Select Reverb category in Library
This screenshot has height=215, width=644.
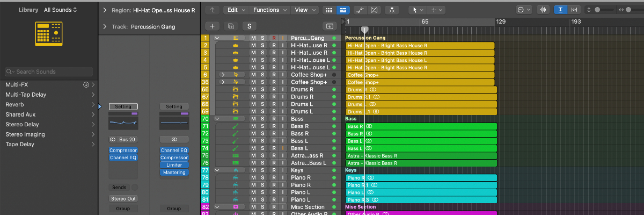[x=48, y=104]
